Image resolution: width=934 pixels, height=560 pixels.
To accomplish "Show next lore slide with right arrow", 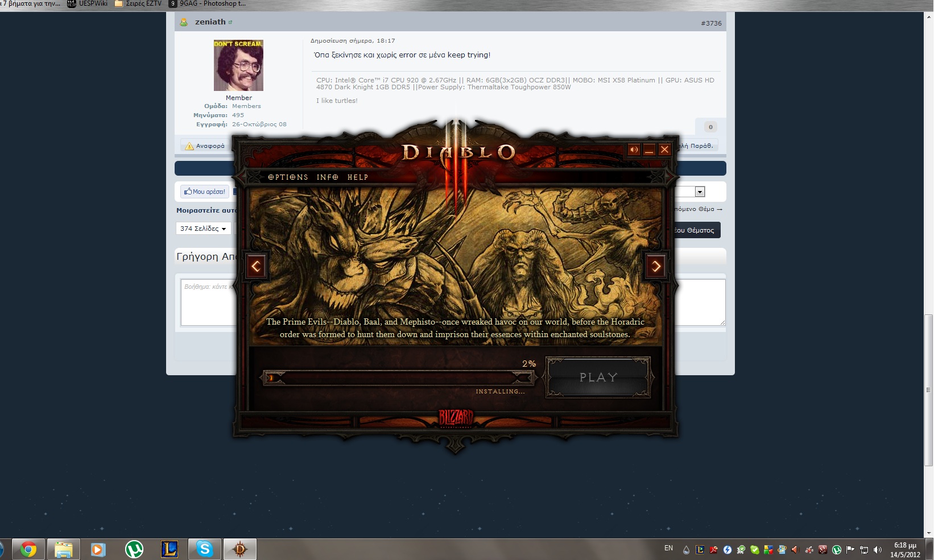I will point(656,266).
